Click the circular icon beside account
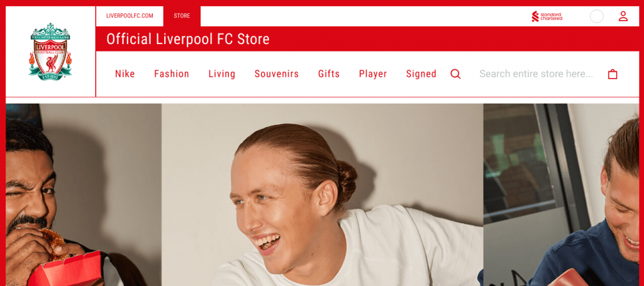644x286 pixels. 597,16
